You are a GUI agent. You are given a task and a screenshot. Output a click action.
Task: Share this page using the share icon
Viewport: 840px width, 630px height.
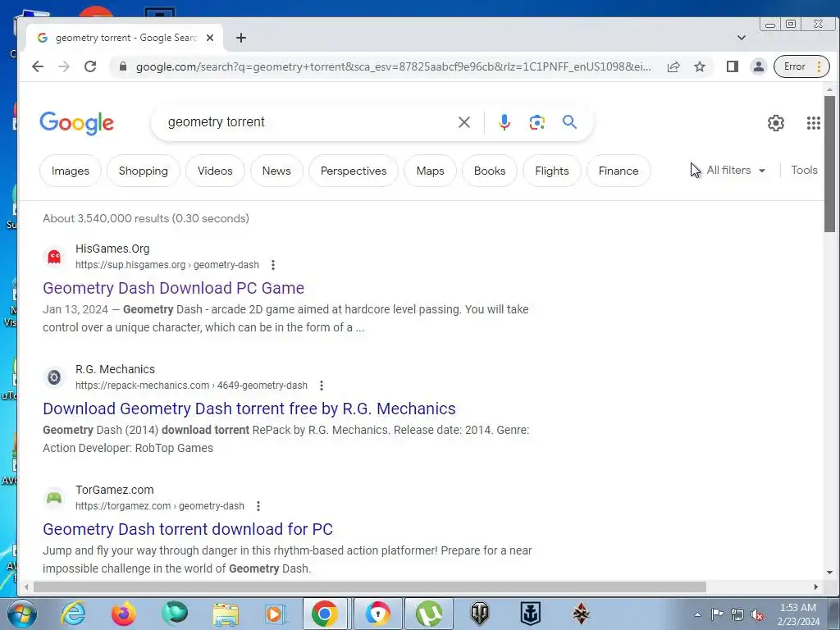(x=673, y=66)
